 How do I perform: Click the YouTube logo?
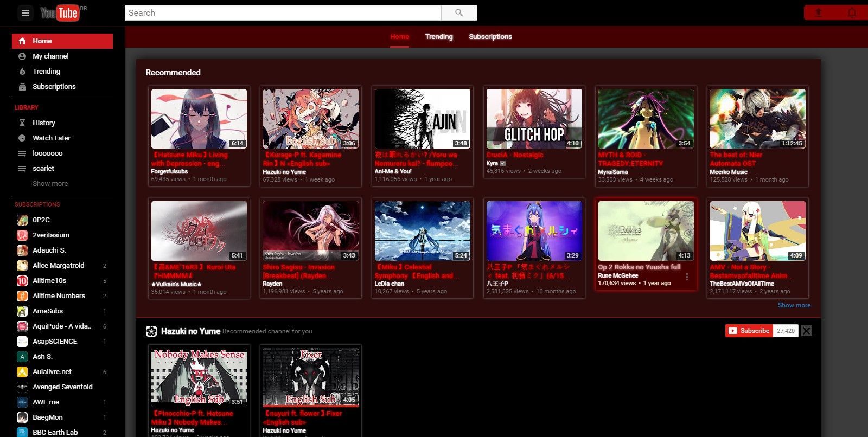[x=60, y=12]
